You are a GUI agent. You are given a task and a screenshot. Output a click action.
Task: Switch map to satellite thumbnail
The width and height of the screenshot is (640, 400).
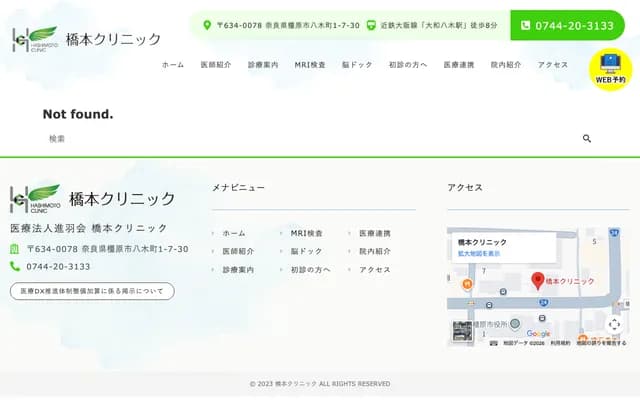pos(462,330)
